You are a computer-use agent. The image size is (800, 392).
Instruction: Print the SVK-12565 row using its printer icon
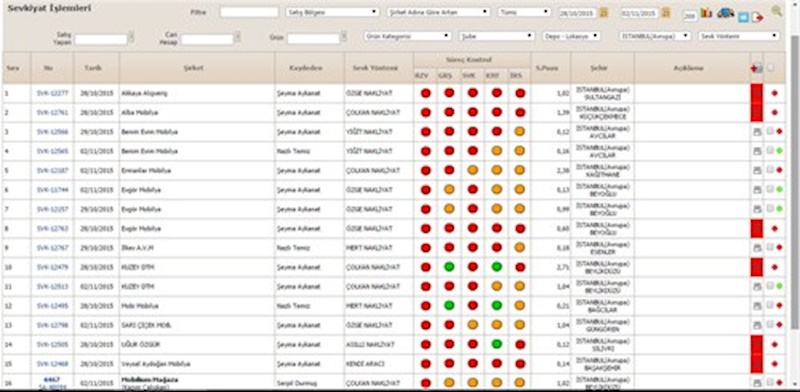click(x=757, y=151)
